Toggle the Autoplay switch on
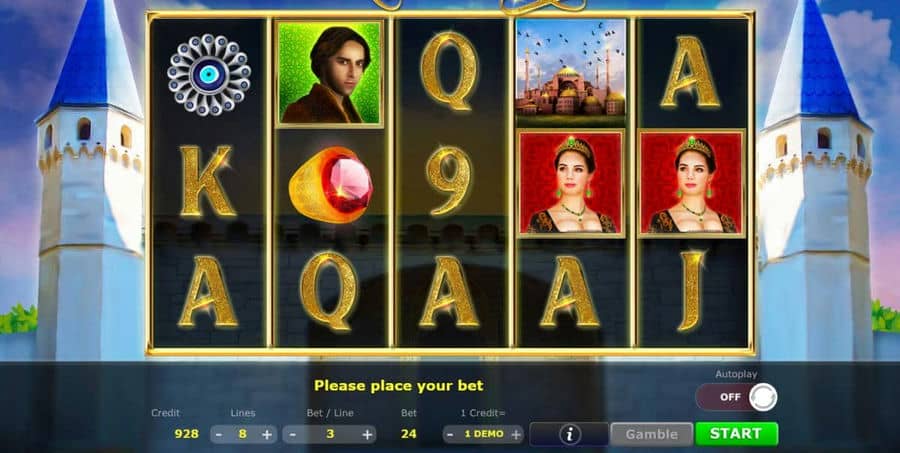900x453 pixels. pyautogui.click(x=736, y=397)
